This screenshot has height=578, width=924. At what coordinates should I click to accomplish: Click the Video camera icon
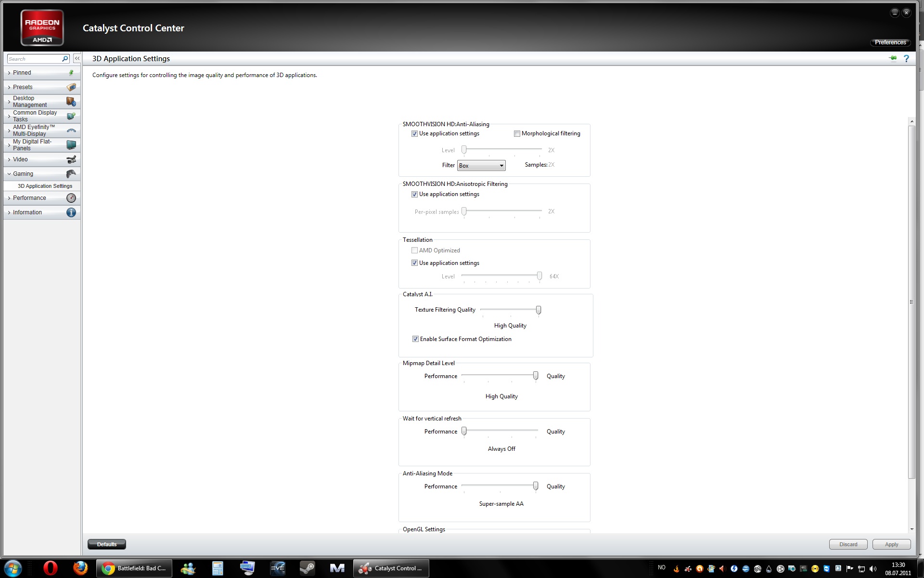71,159
